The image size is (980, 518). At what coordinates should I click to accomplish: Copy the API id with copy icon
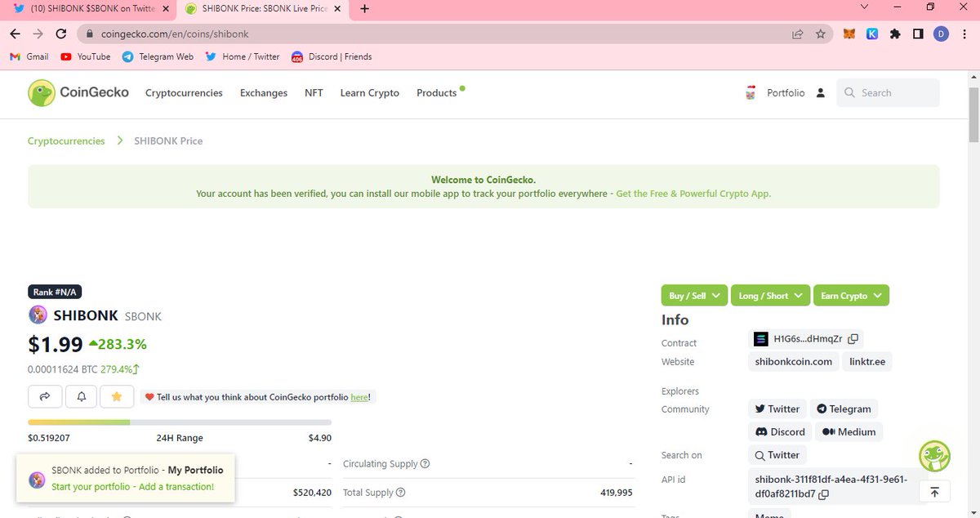click(x=823, y=494)
